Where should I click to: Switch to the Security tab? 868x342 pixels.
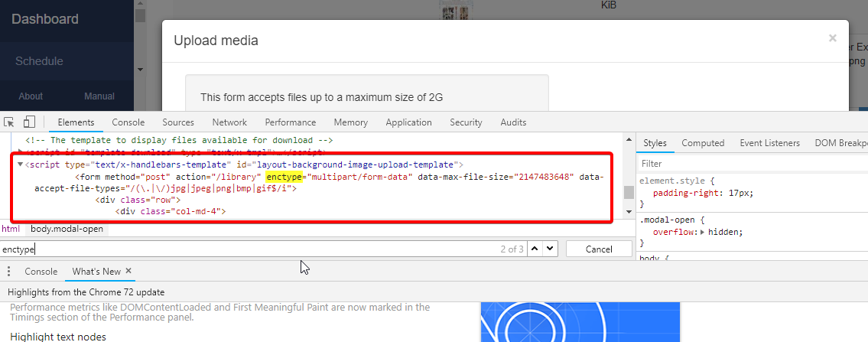[x=466, y=122]
